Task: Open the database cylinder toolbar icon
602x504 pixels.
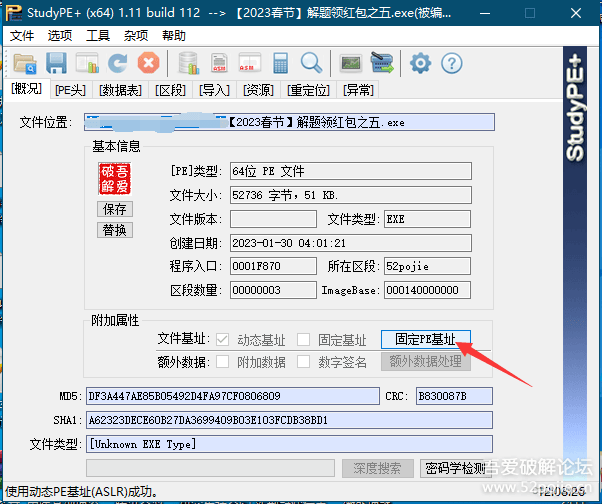Action: [x=189, y=63]
